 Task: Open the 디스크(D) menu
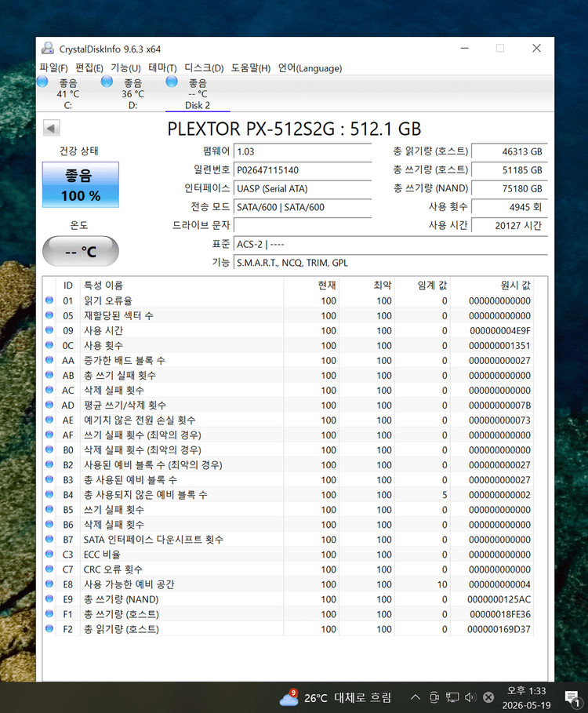[x=204, y=67]
